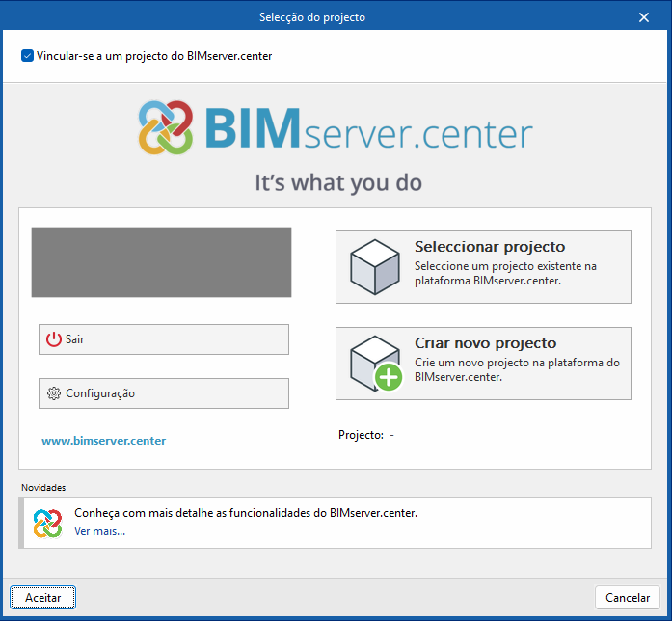
Task: Click the Projecto field value dash
Action: [391, 435]
